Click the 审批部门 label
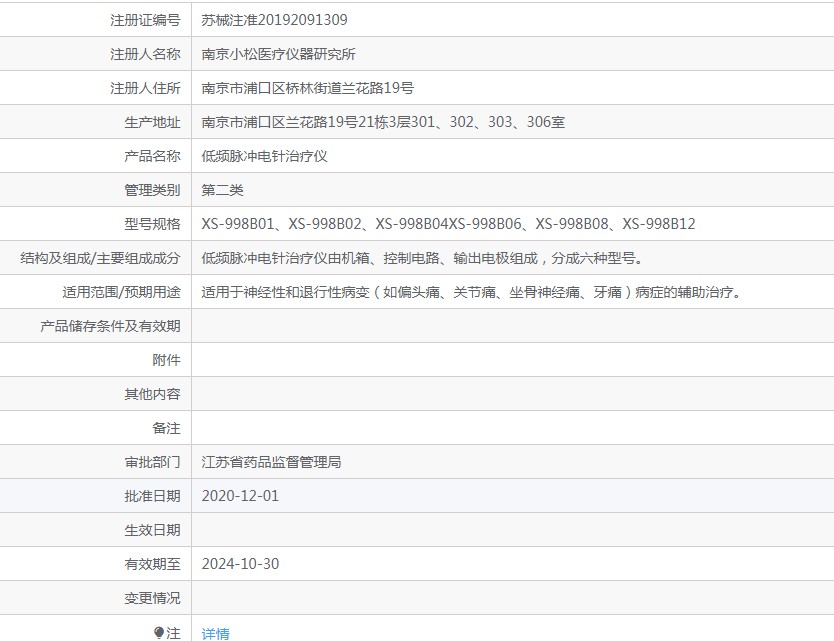This screenshot has width=834, height=641. pos(152,462)
